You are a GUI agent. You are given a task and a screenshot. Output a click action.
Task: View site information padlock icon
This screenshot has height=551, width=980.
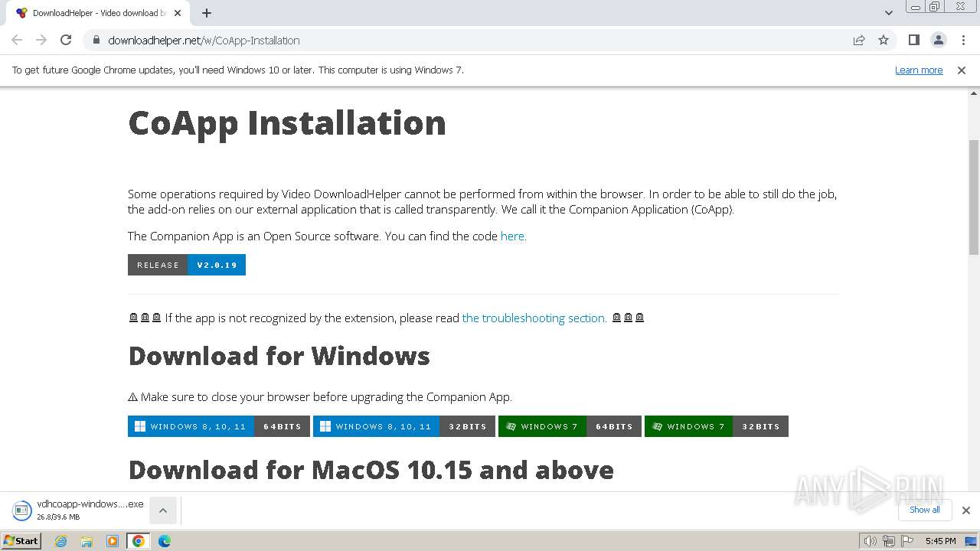(96, 40)
